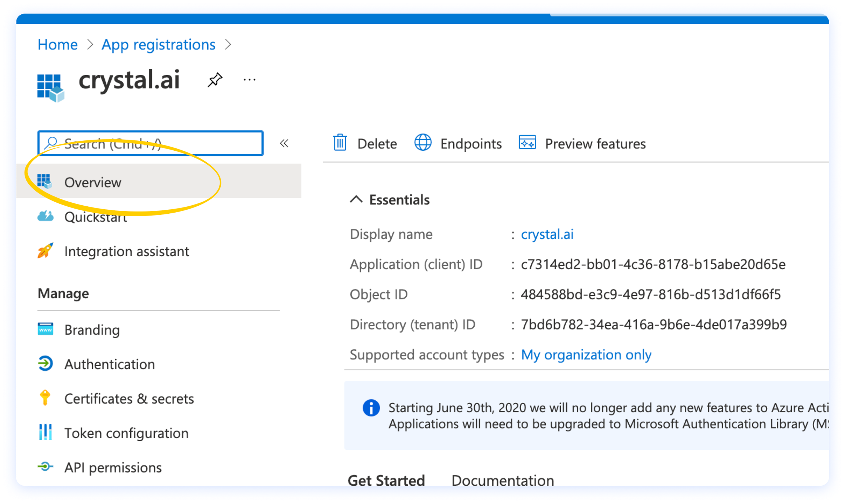
Task: Click the Integration assistant rocket icon
Action: click(45, 251)
